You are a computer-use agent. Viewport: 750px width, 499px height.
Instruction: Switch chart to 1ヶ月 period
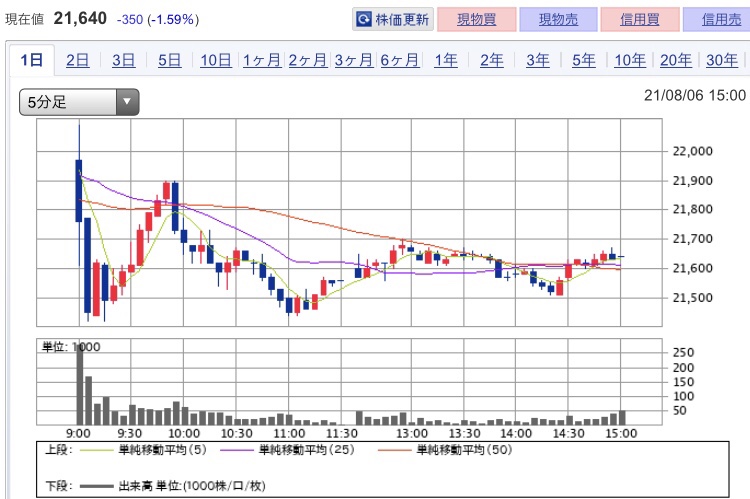pos(262,60)
